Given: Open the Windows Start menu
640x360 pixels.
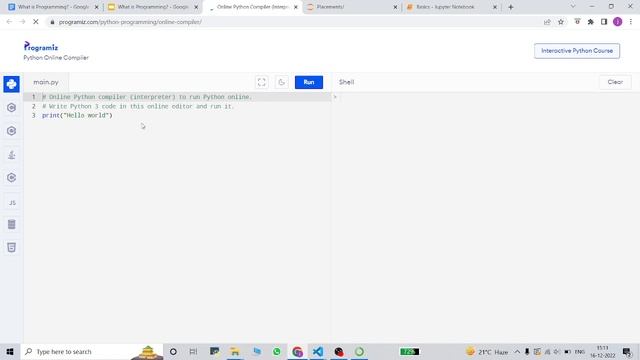Looking at the screenshot, I should click(x=10, y=351).
